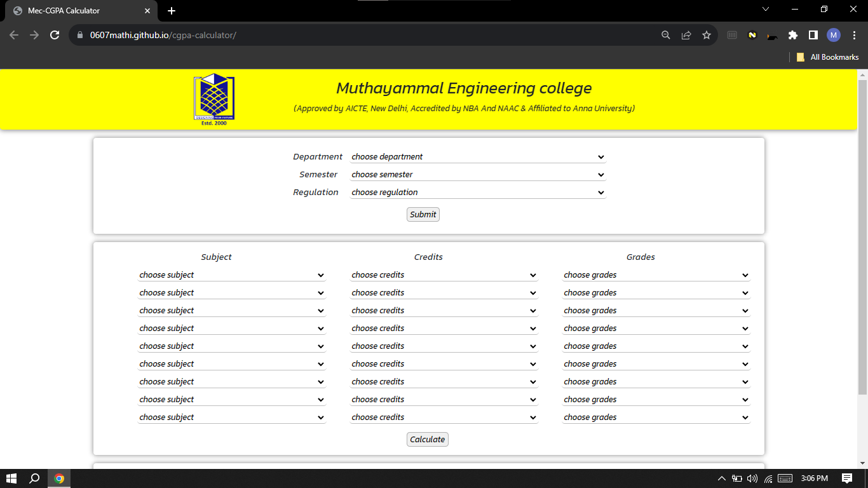This screenshot has height=488, width=868.
Task: Reload the CGPA calculator page
Action: click(x=55, y=35)
